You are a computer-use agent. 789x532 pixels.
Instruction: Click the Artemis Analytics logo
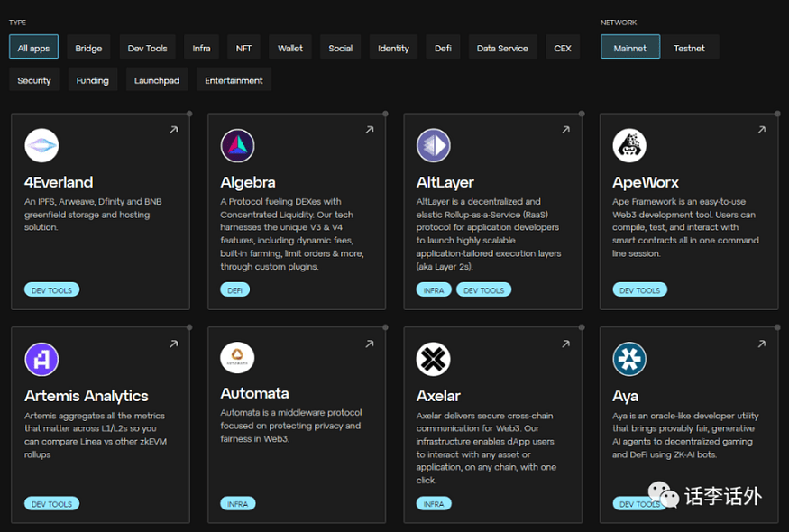(x=41, y=360)
